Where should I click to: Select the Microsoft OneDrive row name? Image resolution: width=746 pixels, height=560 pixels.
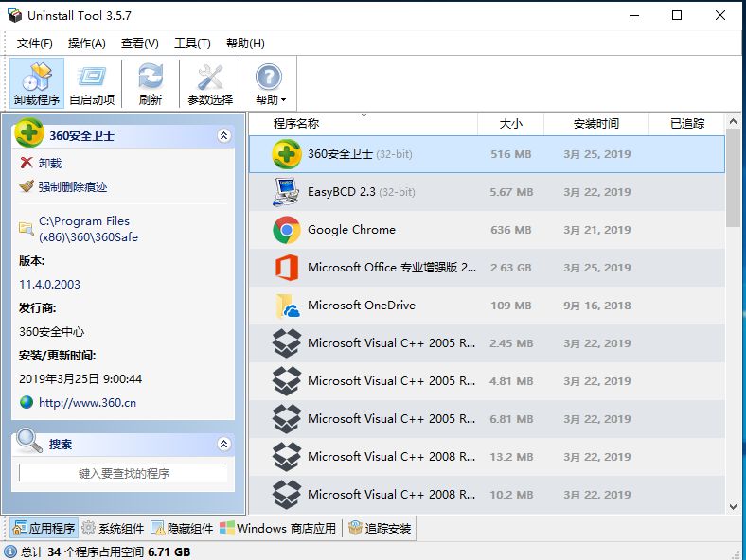[362, 306]
